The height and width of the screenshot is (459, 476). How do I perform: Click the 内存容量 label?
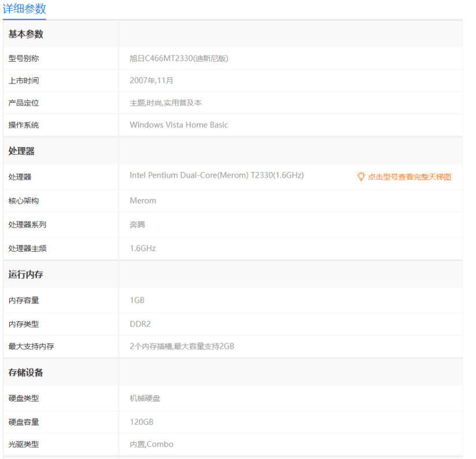[24, 300]
